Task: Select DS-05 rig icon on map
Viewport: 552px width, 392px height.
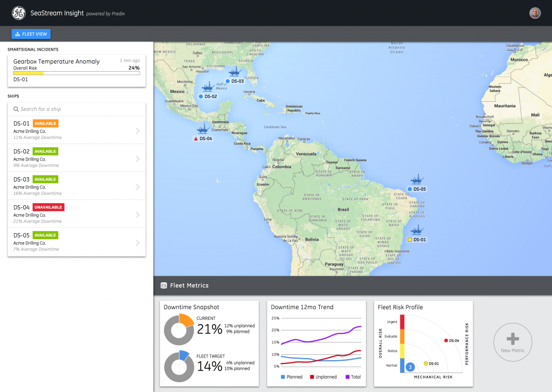Action: (417, 179)
